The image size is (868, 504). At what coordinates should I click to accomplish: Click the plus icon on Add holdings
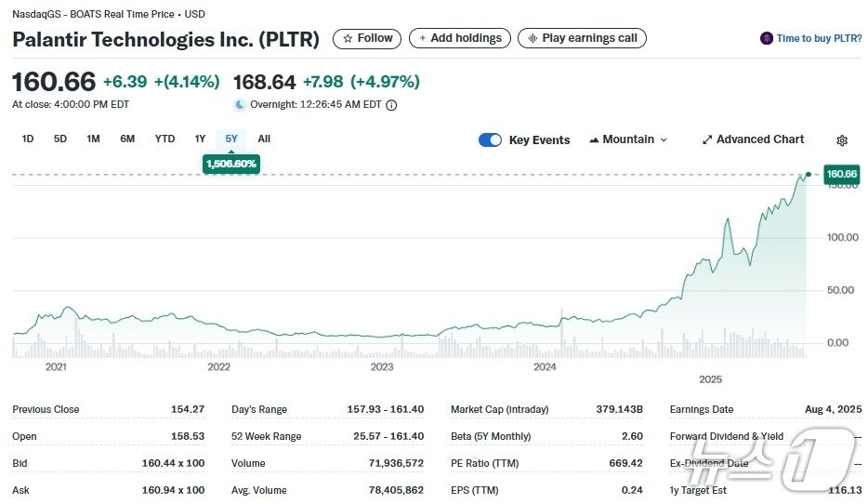click(x=423, y=39)
